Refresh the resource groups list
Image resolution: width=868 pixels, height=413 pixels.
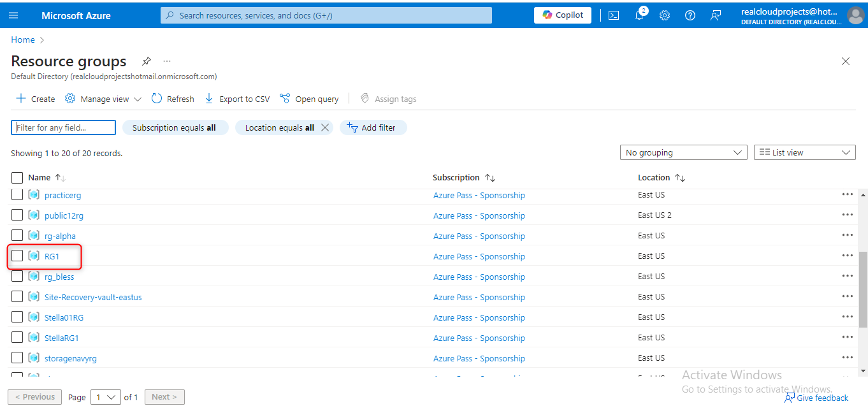[173, 99]
